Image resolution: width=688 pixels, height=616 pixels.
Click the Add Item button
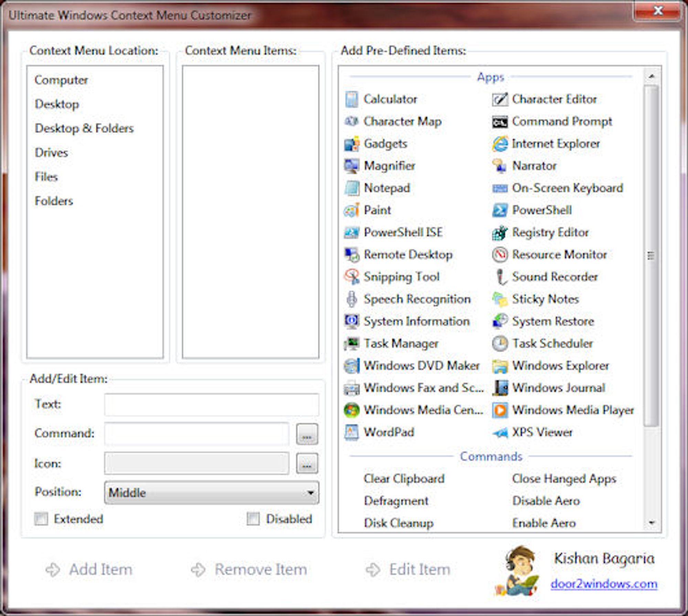[89, 569]
